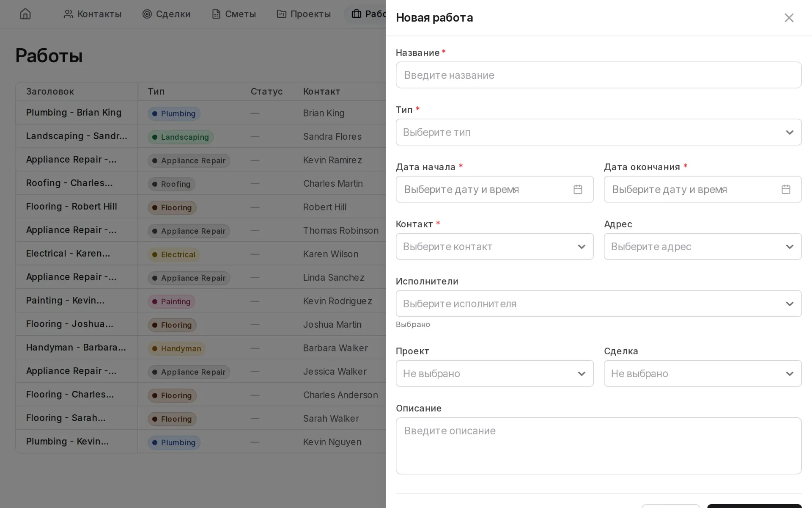Image resolution: width=812 pixels, height=508 pixels.
Task: Focus the Название input field
Action: (x=598, y=75)
